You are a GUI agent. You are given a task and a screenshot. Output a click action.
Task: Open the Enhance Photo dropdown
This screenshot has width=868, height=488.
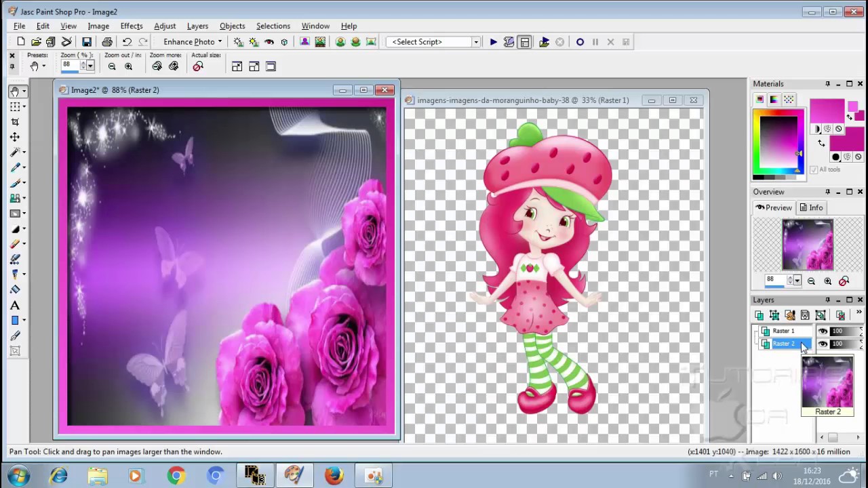click(x=192, y=42)
